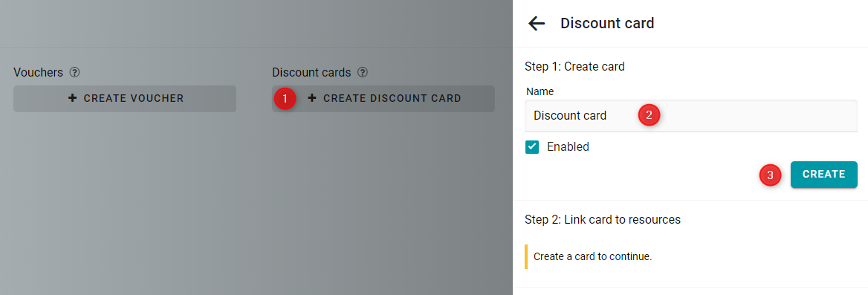This screenshot has width=868, height=295.
Task: Open the Vouchers help question mark icon
Action: (x=75, y=73)
